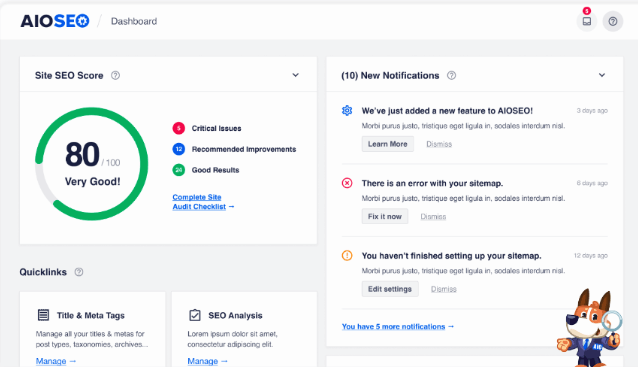This screenshot has width=638, height=367.
Task: Click the Quicklinks section heading
Action: click(43, 272)
